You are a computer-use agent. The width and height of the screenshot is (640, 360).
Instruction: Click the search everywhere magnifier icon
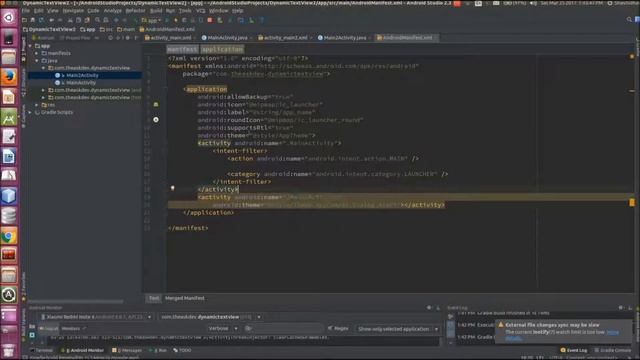coord(629,20)
